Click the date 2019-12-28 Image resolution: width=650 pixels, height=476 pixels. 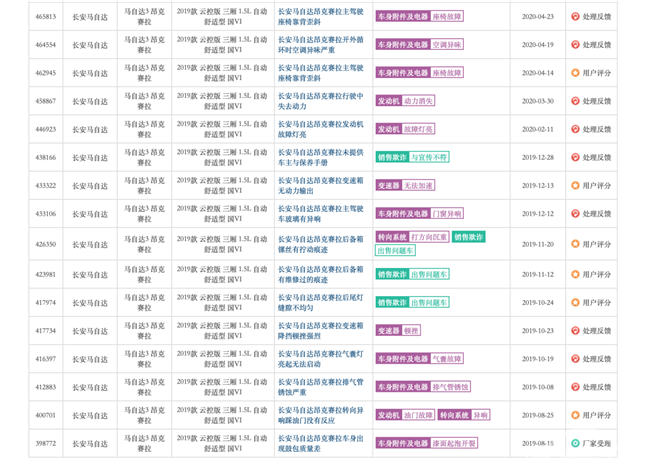coord(538,158)
